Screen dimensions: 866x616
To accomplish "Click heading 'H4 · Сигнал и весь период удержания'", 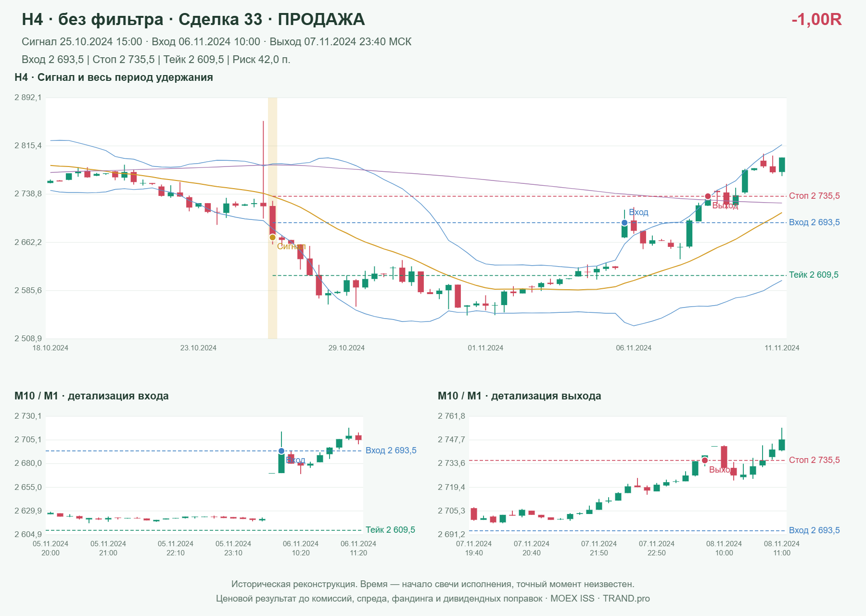I will click(114, 77).
